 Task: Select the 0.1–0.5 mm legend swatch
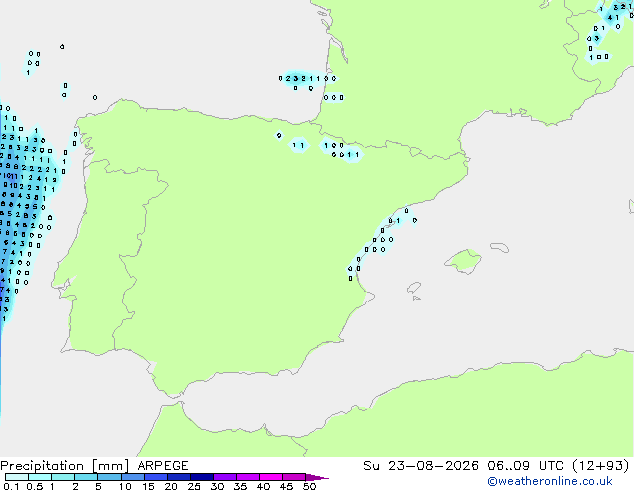[x=17, y=477]
